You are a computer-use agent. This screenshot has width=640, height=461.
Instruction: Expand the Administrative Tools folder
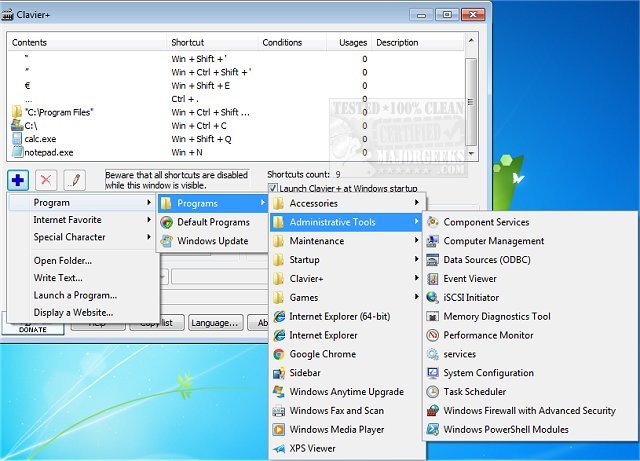[x=347, y=222]
